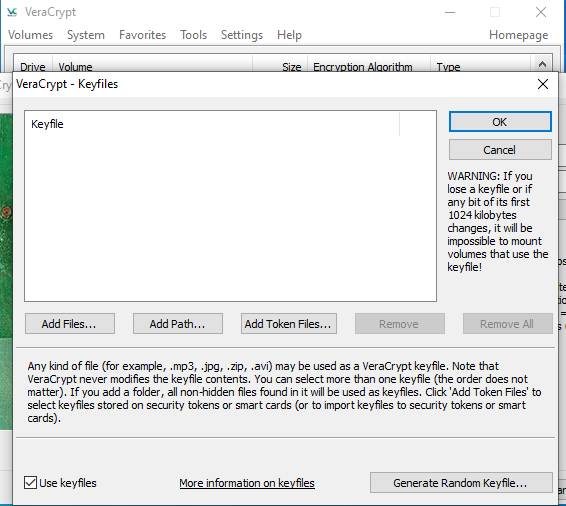The width and height of the screenshot is (566, 506).
Task: Open the Settings menu
Action: point(242,35)
